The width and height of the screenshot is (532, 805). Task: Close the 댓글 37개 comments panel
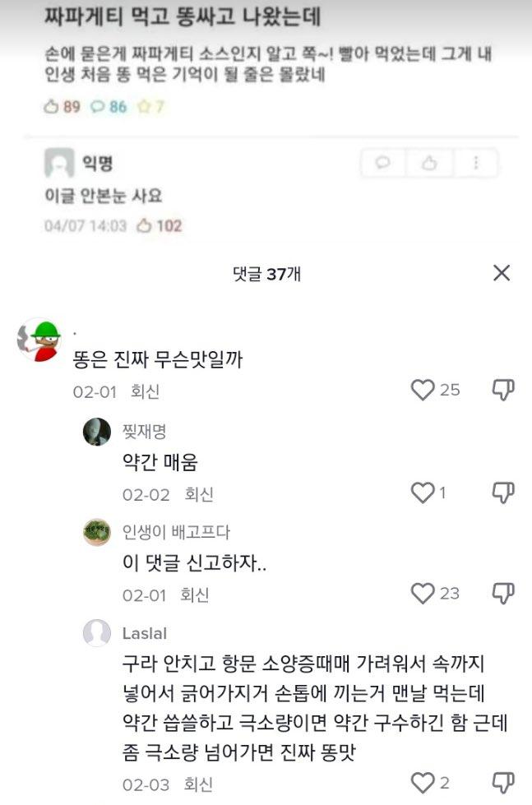pos(501,274)
